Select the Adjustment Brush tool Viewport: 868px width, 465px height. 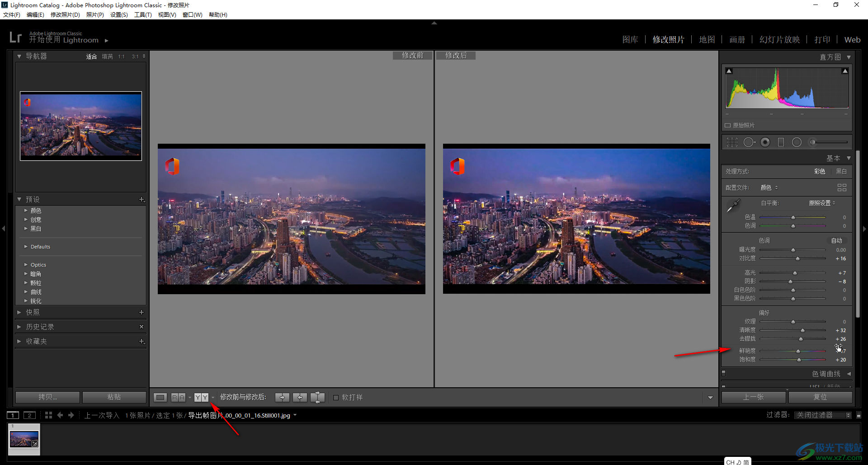[x=828, y=142]
